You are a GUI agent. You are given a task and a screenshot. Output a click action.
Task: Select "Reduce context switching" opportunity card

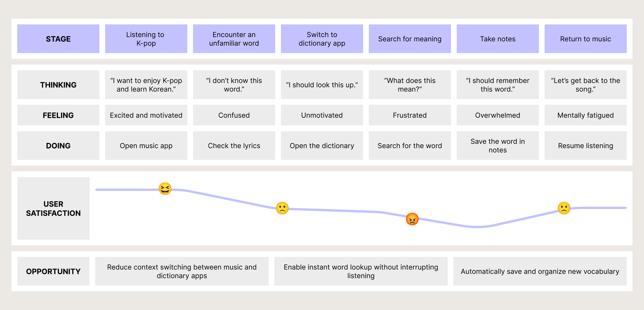tap(182, 271)
